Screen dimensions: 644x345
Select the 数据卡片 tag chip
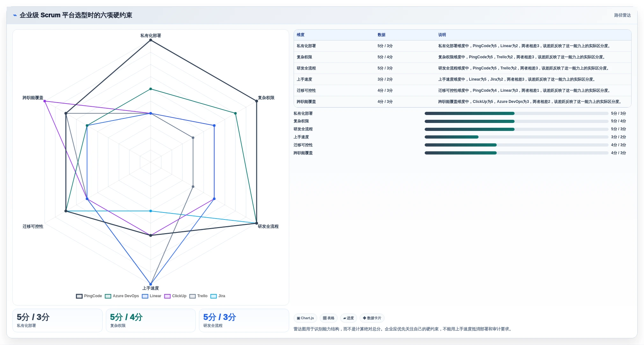(x=372, y=318)
